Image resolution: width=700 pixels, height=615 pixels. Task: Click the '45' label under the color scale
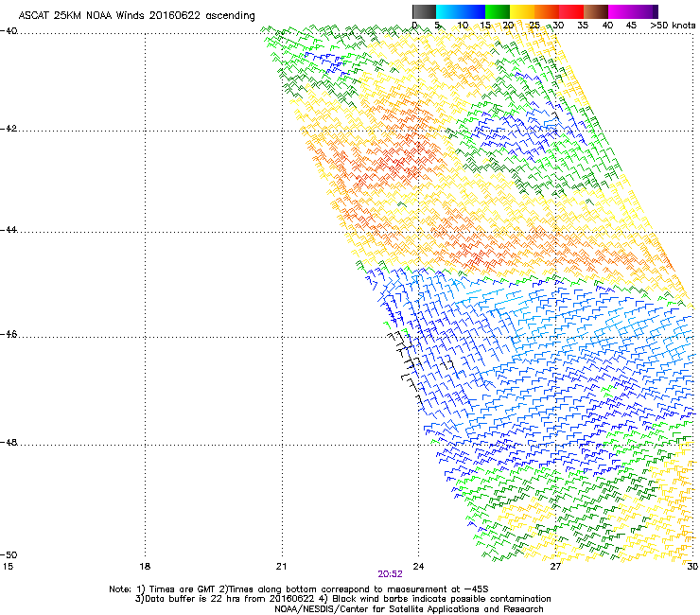click(x=631, y=26)
